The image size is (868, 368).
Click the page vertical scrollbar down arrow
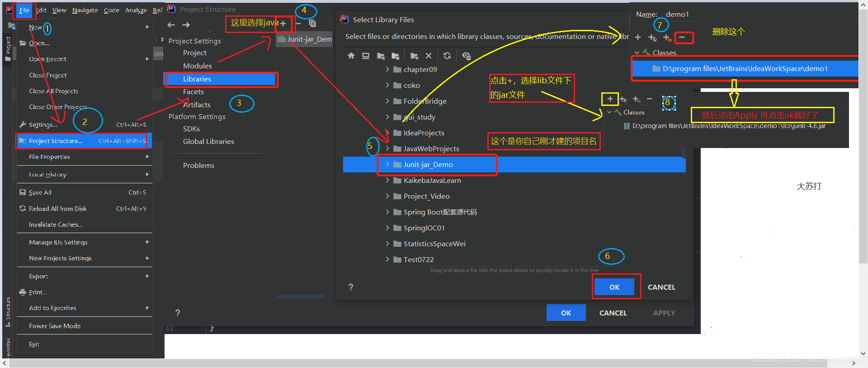pos(863,354)
